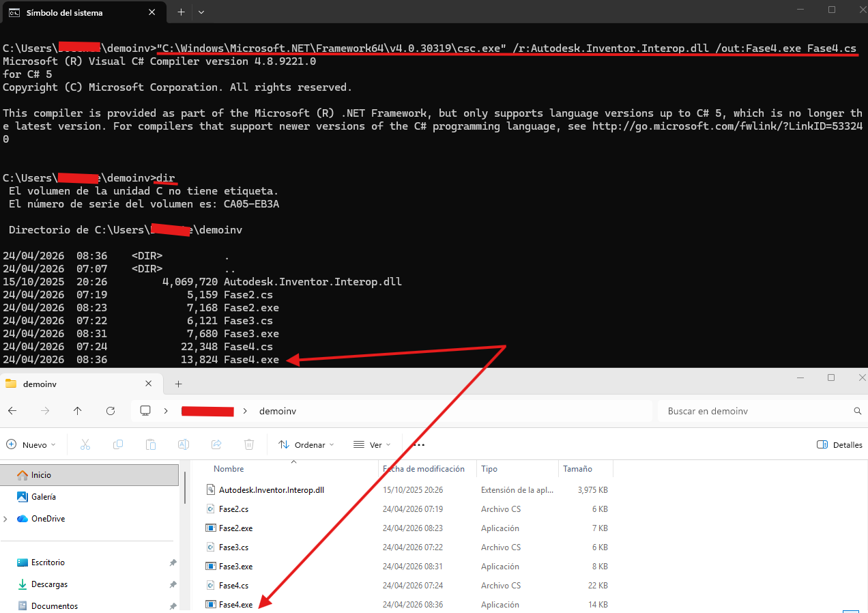Expand the OneDrive tree node chevron
The image size is (868, 613).
(6, 519)
